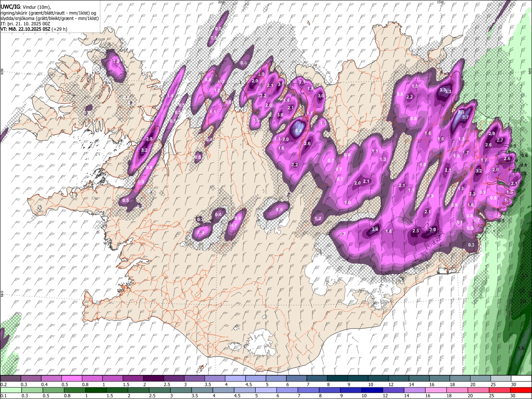Click the valid time 'VT: Mið. 22.10.2025 05Z'
Screen dimensions: 532x399
25,29
